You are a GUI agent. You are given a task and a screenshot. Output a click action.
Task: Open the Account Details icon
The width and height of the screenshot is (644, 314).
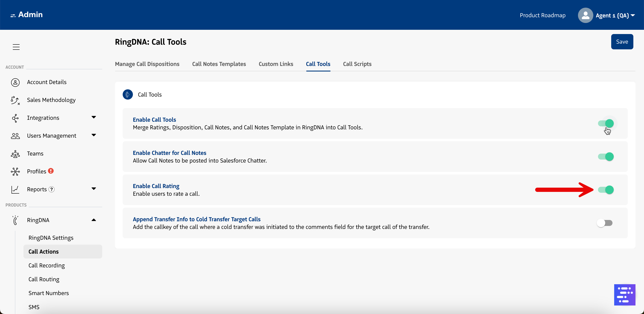[15, 82]
